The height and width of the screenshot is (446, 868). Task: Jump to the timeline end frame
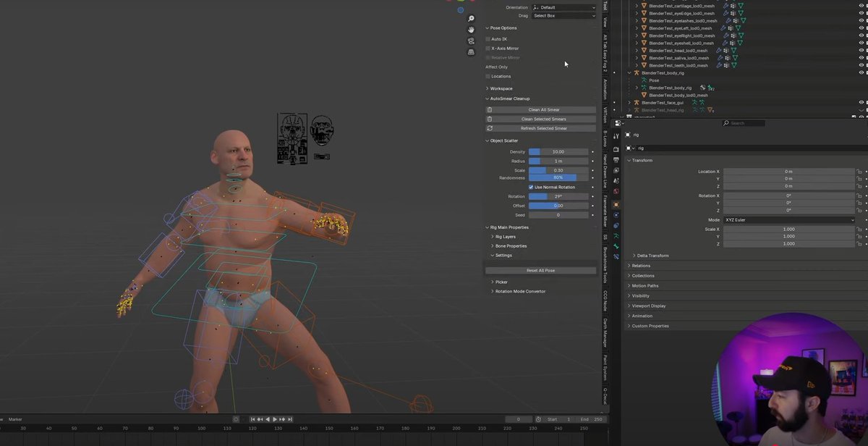[x=291, y=419]
